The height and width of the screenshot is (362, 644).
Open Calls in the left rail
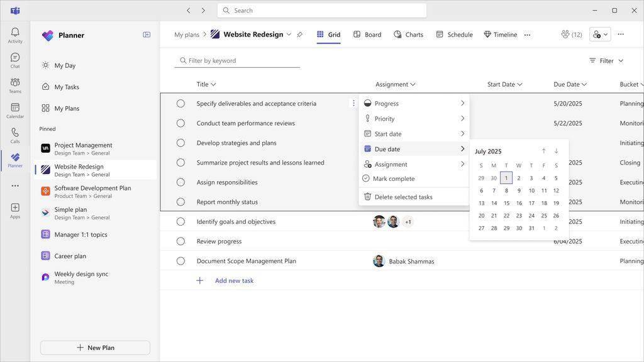(x=15, y=136)
